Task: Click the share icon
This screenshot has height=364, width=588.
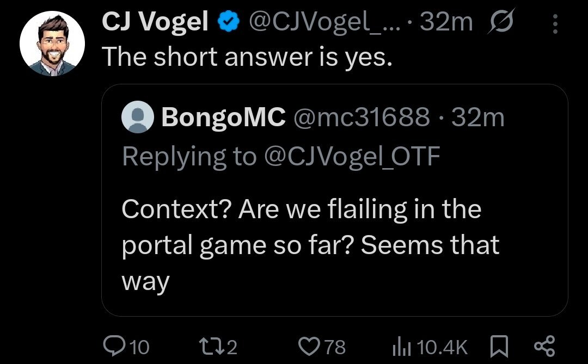Action: (x=544, y=346)
